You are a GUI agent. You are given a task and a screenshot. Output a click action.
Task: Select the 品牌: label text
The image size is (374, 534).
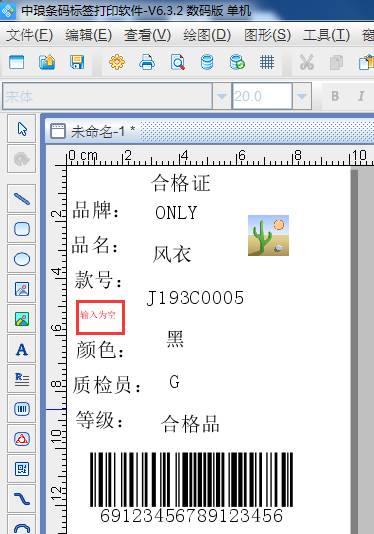(x=96, y=210)
